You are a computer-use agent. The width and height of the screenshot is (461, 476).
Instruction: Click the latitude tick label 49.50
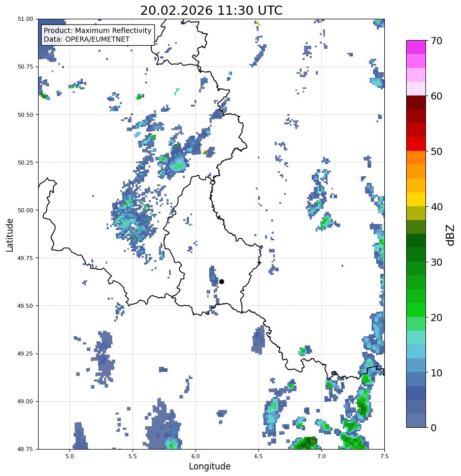25,306
